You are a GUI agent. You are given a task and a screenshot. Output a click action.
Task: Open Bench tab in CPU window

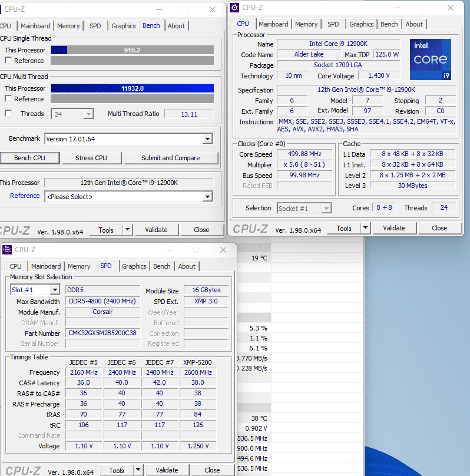point(389,24)
